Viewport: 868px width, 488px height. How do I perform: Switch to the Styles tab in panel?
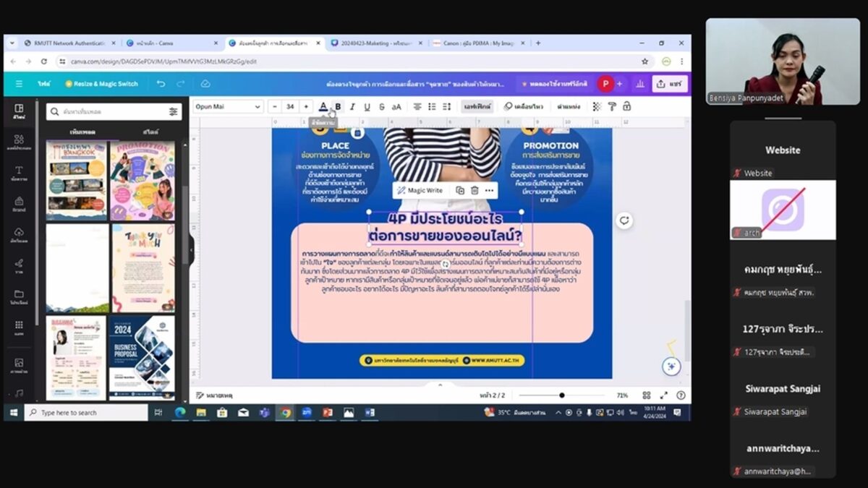pos(150,132)
